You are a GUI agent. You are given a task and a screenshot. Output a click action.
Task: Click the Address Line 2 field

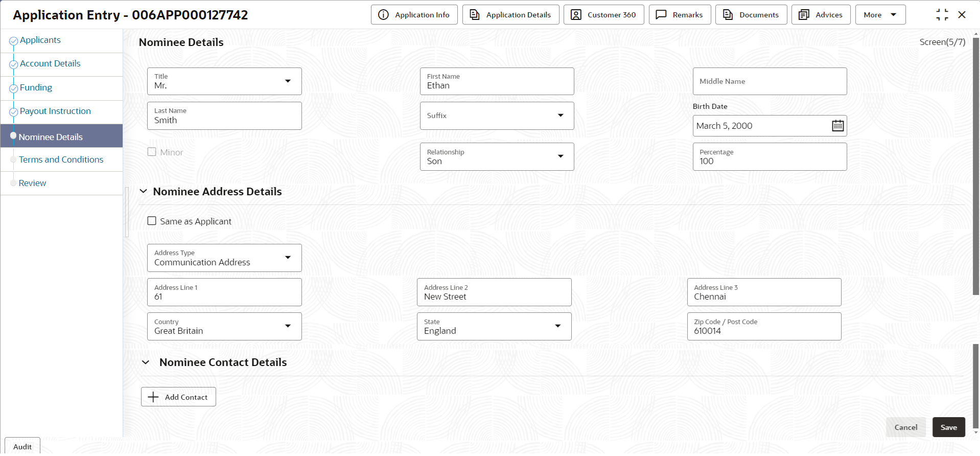tap(494, 292)
